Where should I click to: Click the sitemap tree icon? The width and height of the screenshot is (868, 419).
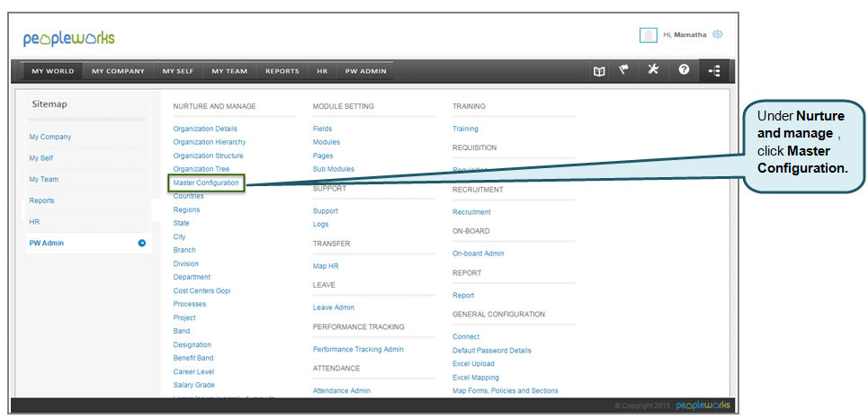click(x=714, y=71)
